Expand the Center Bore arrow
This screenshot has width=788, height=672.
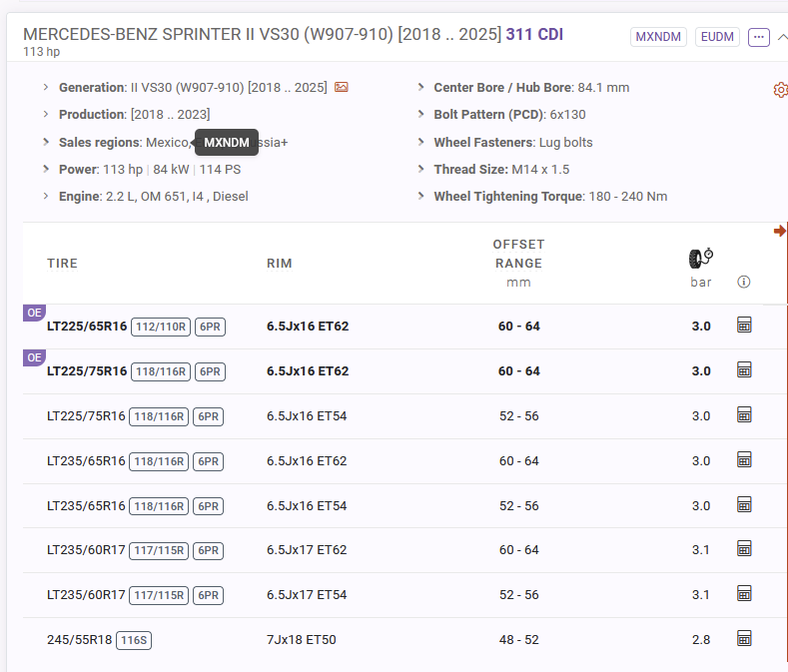point(420,87)
